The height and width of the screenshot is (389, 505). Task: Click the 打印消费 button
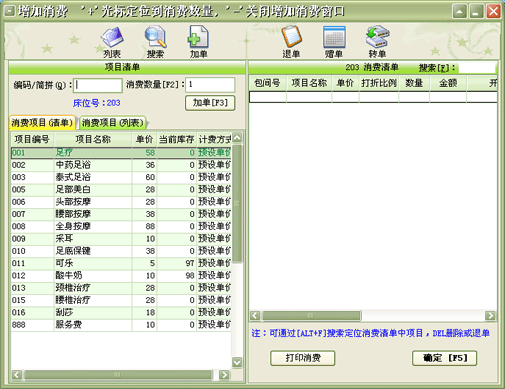pos(303,358)
